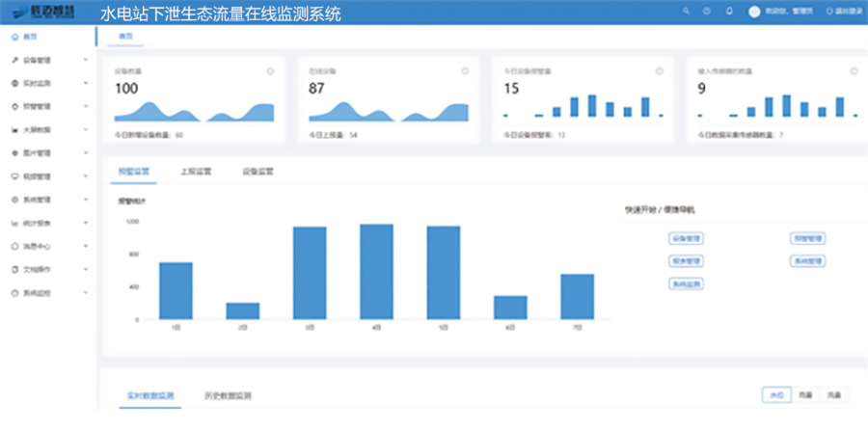This screenshot has height=430, width=868.
Task: Select the 水位 water-level toggle button
Action: coord(776,395)
